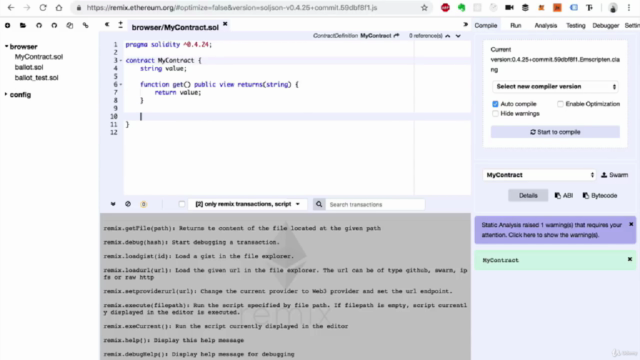The image size is (640, 360).
Task: Create a new file with the plus icon
Action: coord(7,25)
